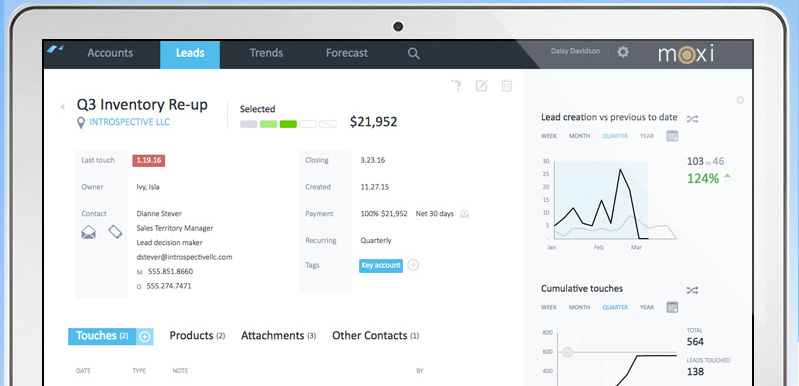Open the search magnifier in navigation bar
This screenshot has height=386, width=799.
(x=414, y=53)
